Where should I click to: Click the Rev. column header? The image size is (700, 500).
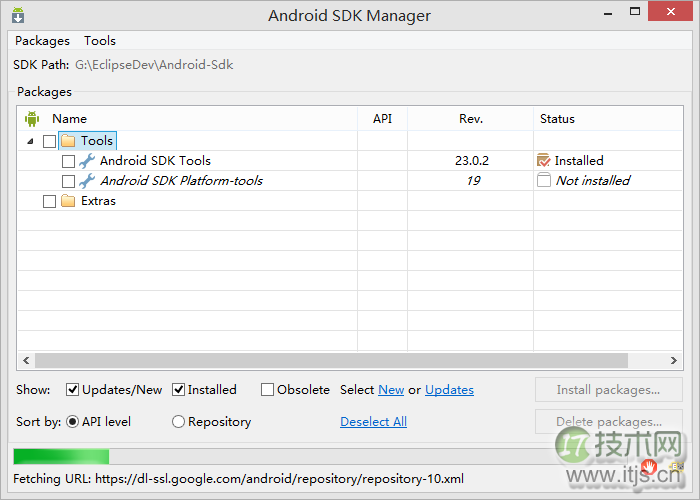471,119
